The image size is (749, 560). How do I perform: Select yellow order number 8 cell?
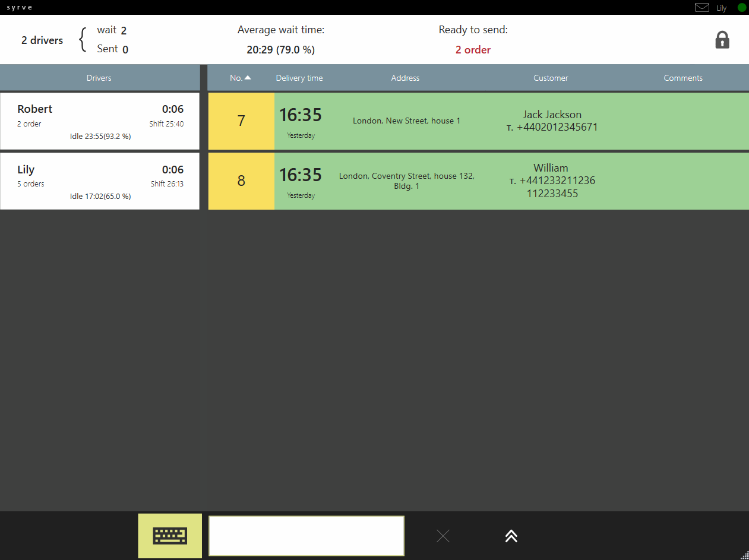(x=241, y=181)
